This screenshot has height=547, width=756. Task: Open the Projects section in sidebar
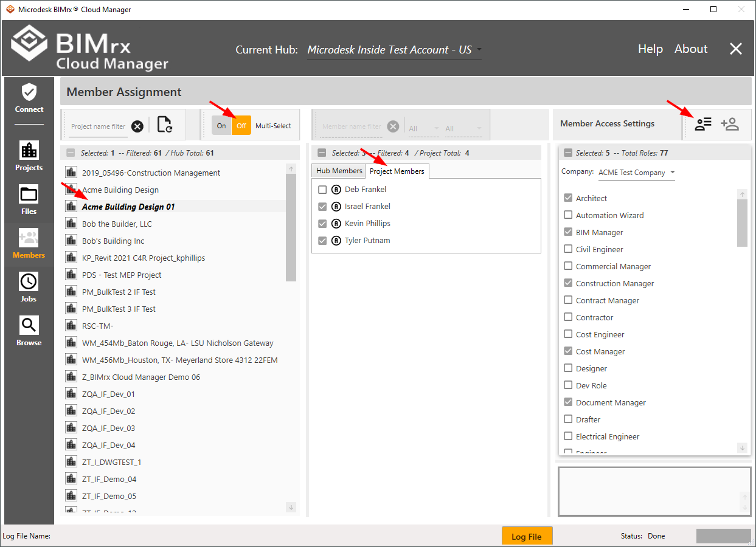point(29,157)
